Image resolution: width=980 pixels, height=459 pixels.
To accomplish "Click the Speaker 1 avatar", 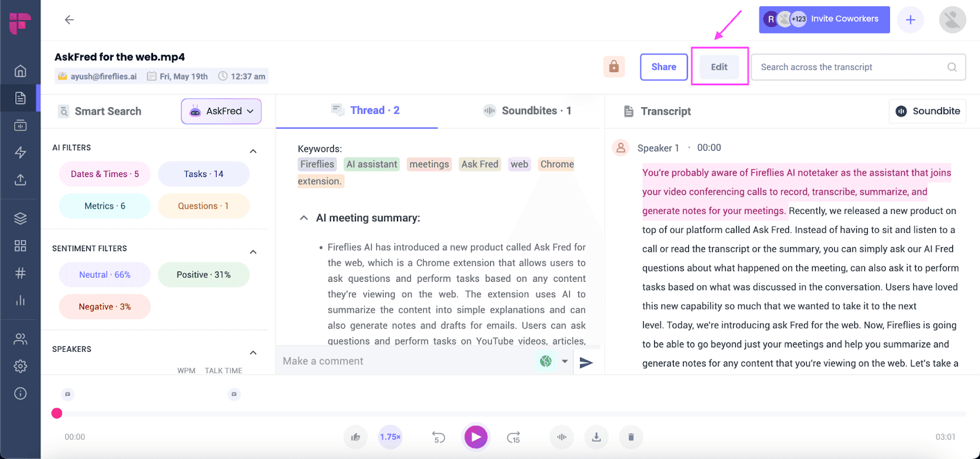I will coord(621,148).
